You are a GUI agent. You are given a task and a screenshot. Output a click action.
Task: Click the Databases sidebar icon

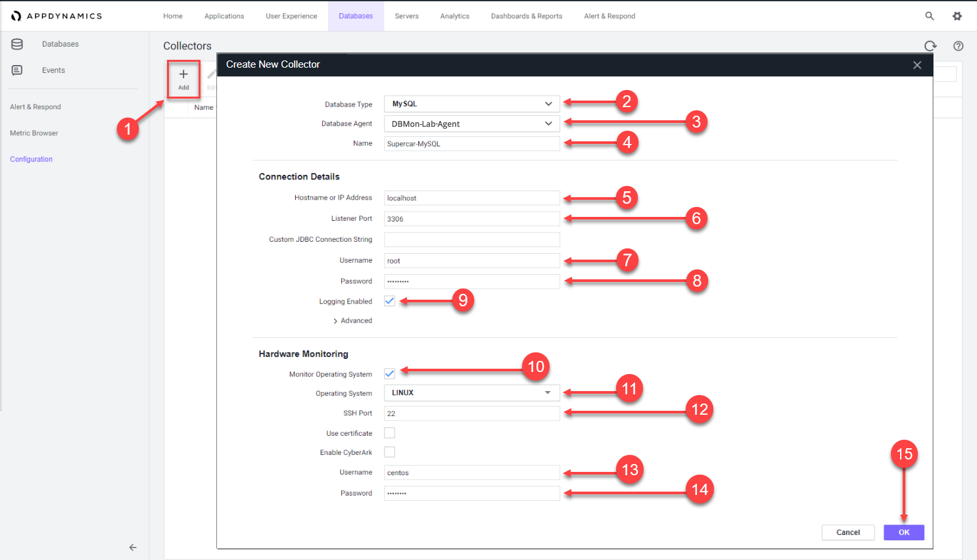point(17,44)
